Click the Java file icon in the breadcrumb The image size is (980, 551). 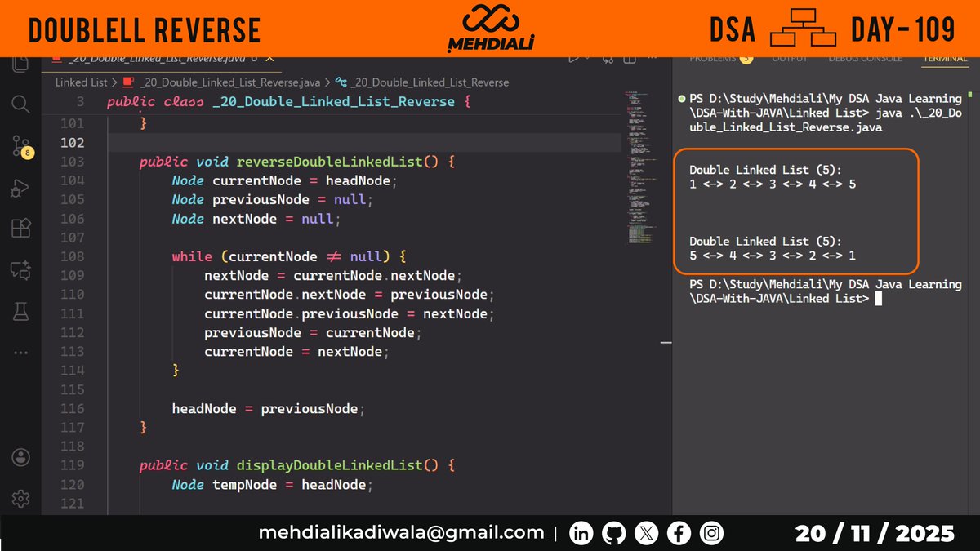130,82
